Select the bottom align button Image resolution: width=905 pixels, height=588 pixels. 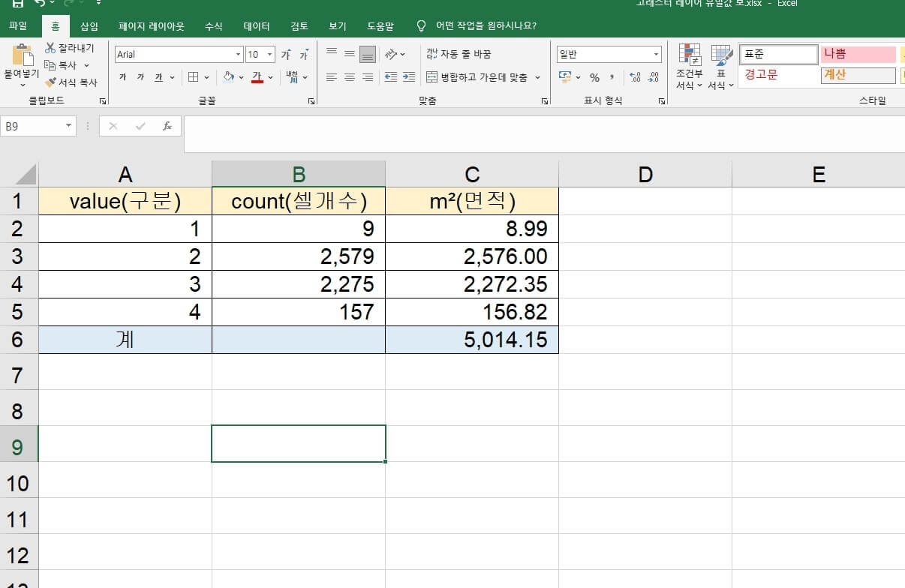click(x=367, y=54)
